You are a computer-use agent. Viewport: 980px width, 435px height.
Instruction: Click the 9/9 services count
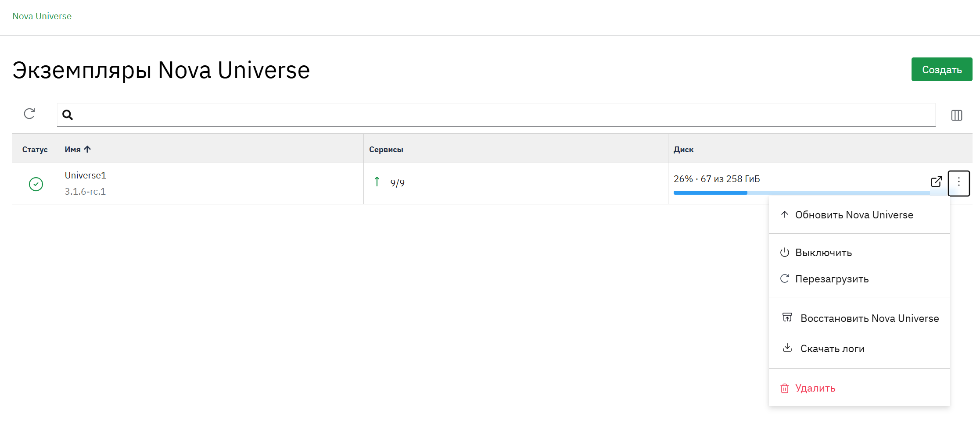click(x=398, y=183)
